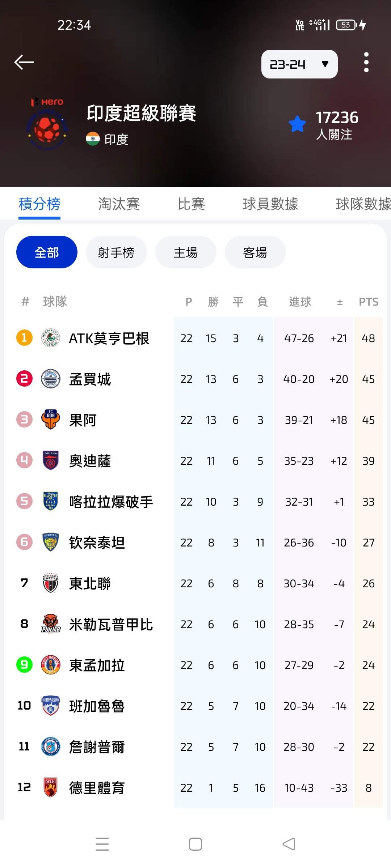This screenshot has width=391, height=868.
Task: Open the three-dot more options menu
Action: tap(366, 62)
